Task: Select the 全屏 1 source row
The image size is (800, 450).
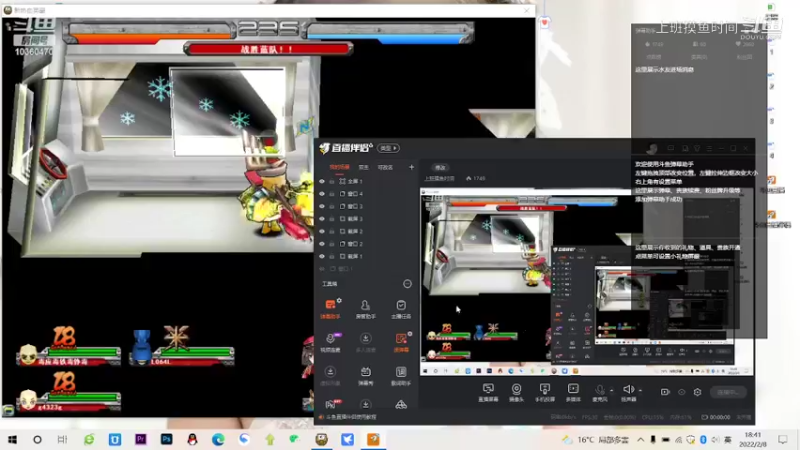Action: pos(367,181)
